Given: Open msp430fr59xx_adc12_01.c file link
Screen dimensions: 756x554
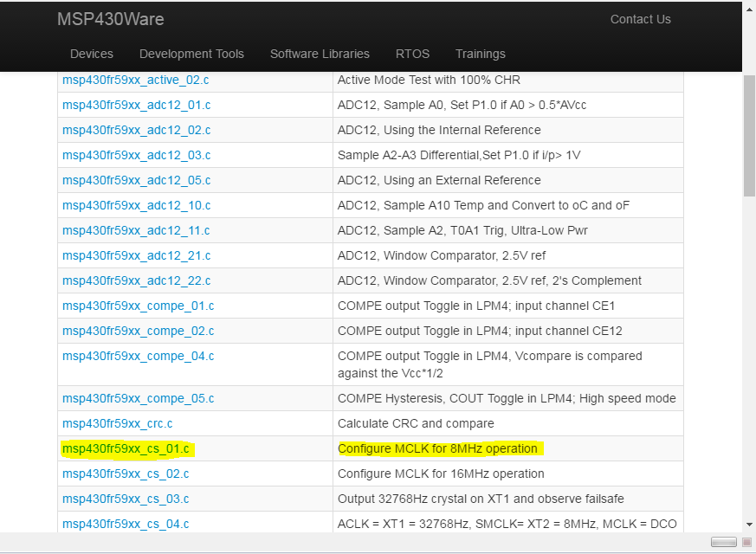Looking at the screenshot, I should [x=137, y=105].
